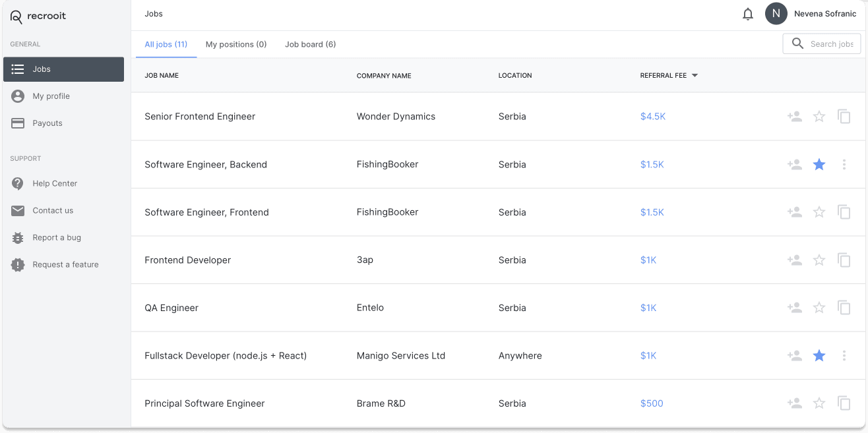The width and height of the screenshot is (868, 433).
Task: Open more options for Fullstack Developer row
Action: click(844, 356)
